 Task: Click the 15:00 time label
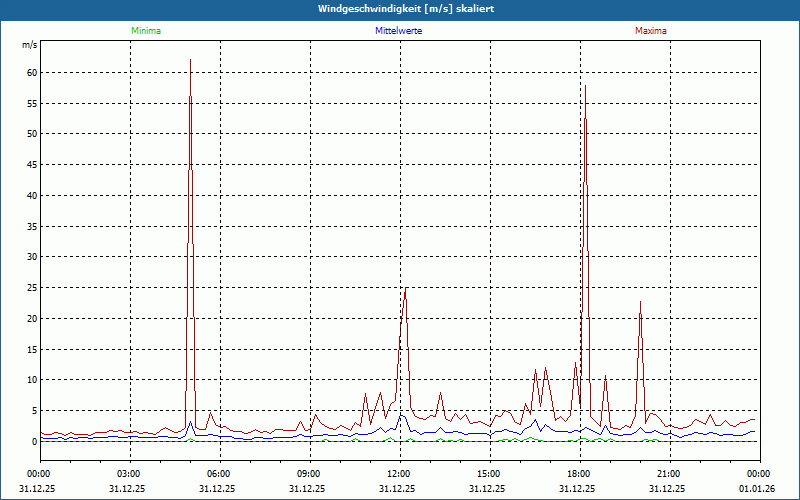point(490,474)
